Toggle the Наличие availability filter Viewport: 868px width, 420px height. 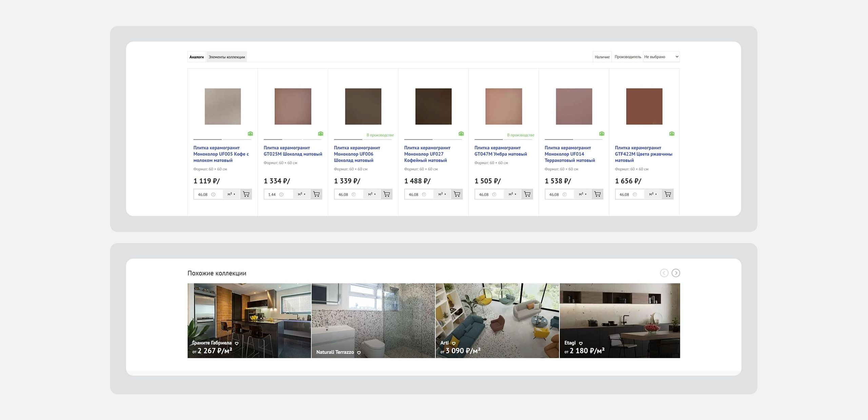tap(602, 57)
